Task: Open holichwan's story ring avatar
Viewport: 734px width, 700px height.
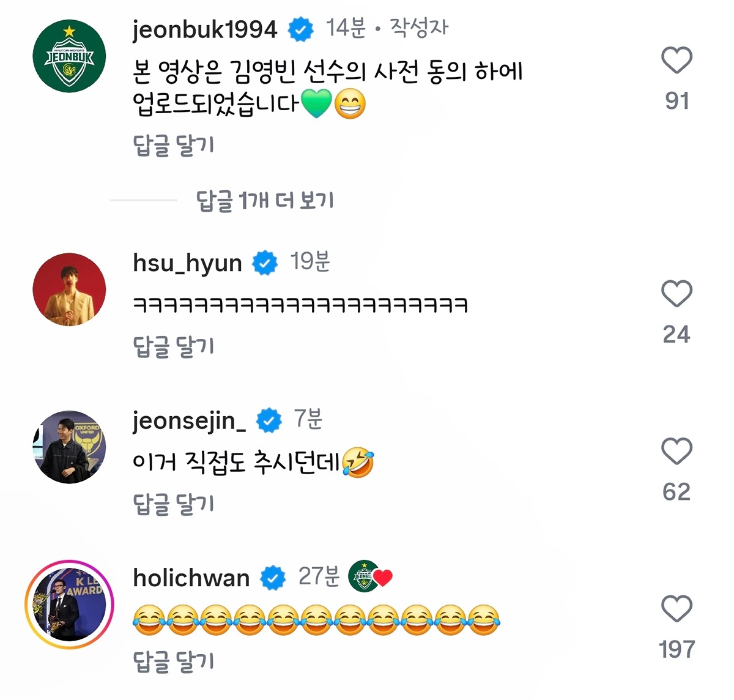Action: tap(69, 604)
